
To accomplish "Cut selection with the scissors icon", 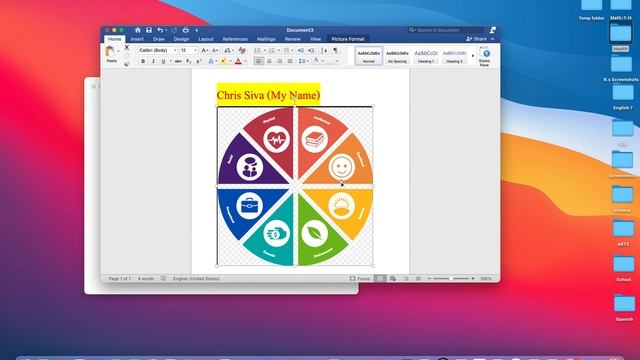I will pyautogui.click(x=127, y=47).
